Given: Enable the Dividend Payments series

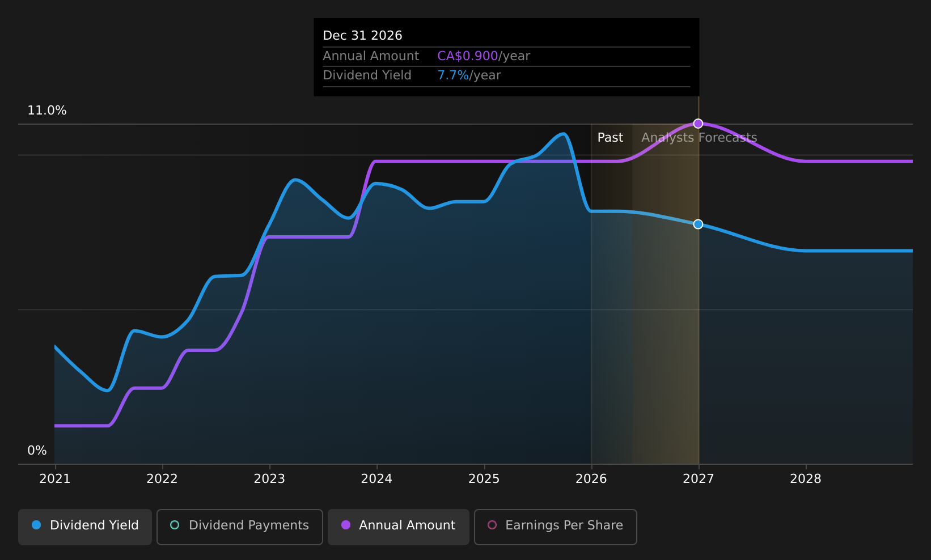Looking at the screenshot, I should tap(240, 527).
